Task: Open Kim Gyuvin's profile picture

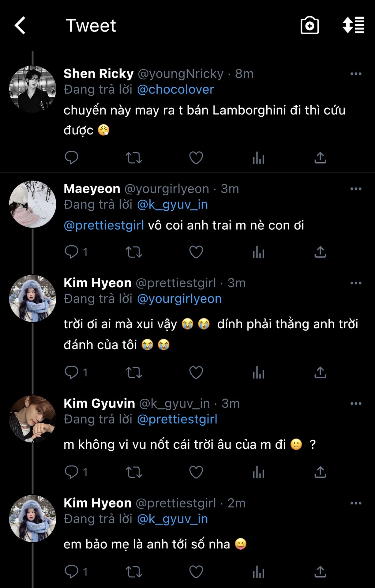Action: click(33, 419)
